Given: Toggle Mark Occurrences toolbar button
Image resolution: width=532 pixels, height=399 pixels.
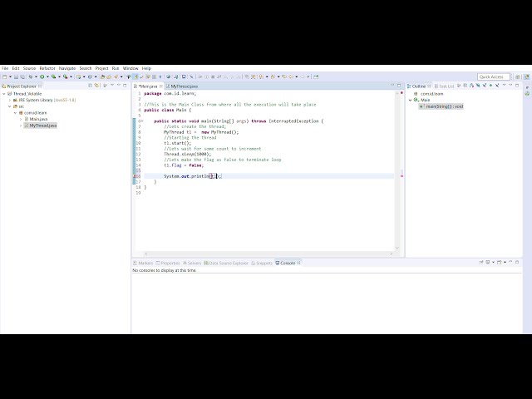Looking at the screenshot, I should pyautogui.click(x=135, y=76).
